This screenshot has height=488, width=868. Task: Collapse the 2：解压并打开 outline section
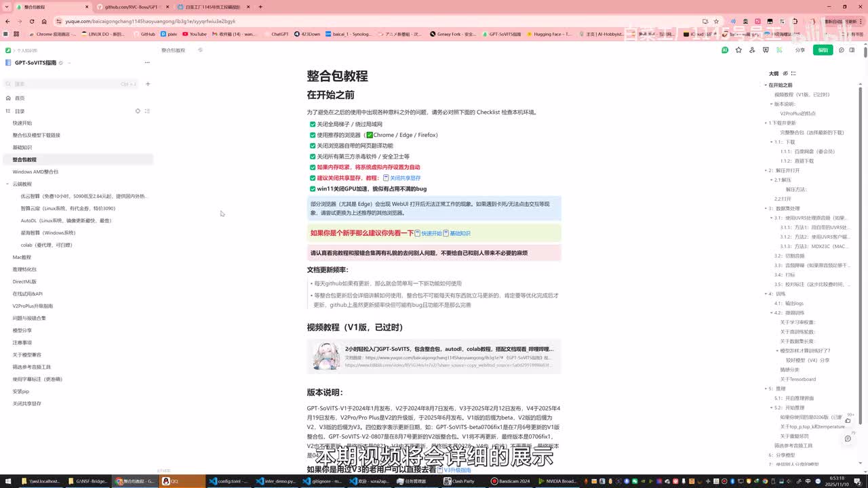[x=766, y=170]
